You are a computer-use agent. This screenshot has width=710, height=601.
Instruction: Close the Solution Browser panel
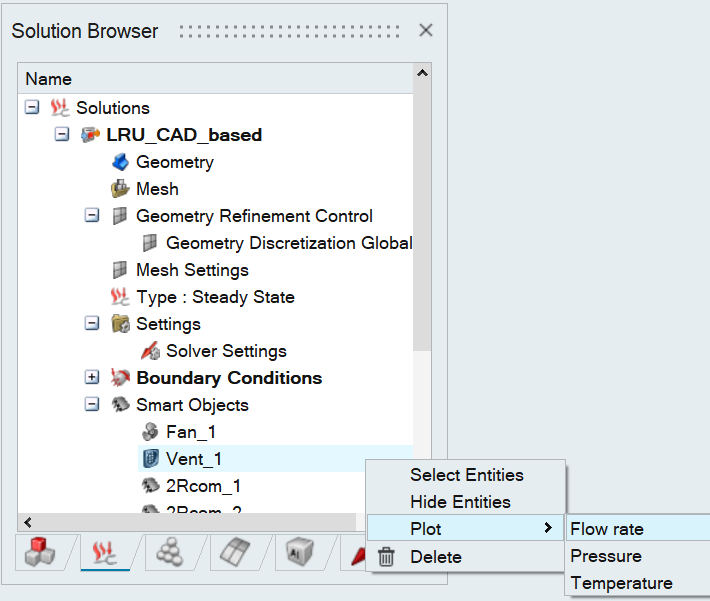[x=426, y=30]
